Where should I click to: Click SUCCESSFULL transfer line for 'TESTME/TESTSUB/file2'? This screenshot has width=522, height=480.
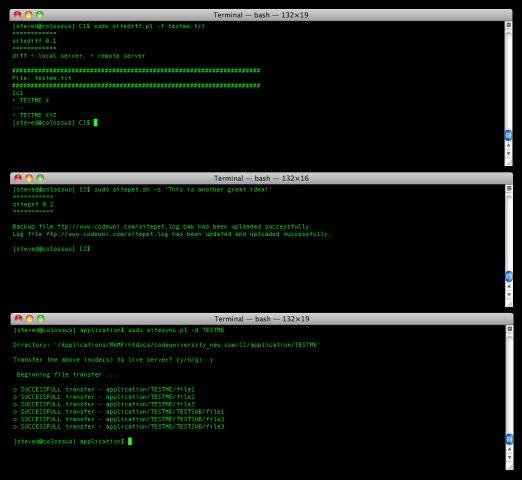click(119, 419)
